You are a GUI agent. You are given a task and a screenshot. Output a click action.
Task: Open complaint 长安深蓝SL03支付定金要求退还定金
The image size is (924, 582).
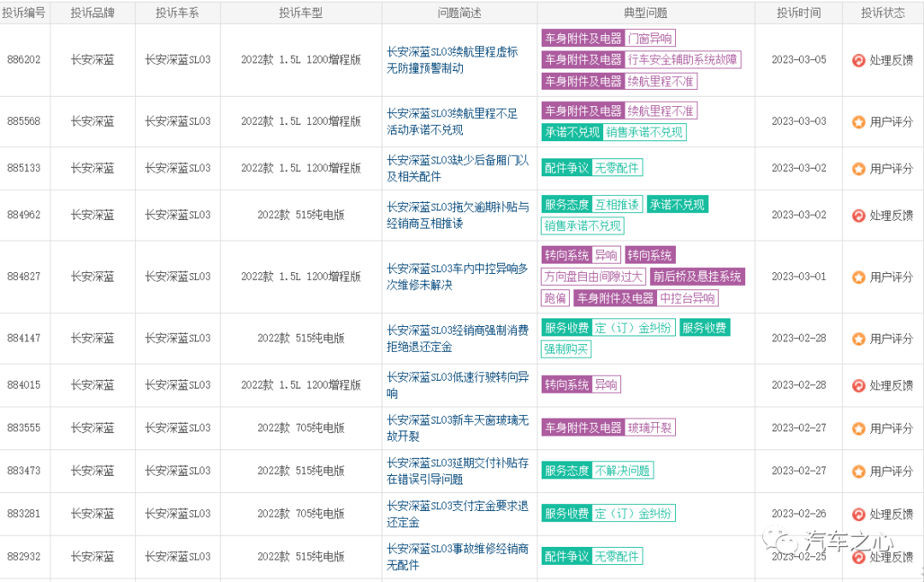click(x=458, y=514)
